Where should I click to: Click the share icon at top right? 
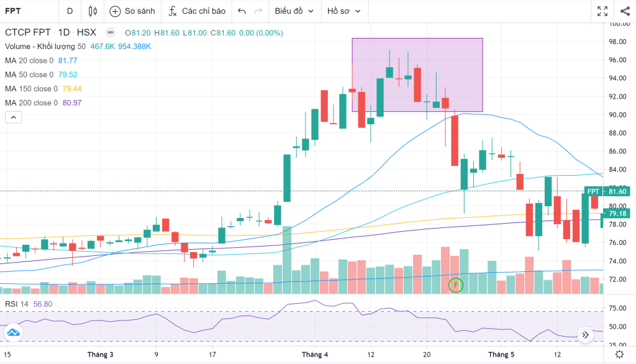point(624,11)
